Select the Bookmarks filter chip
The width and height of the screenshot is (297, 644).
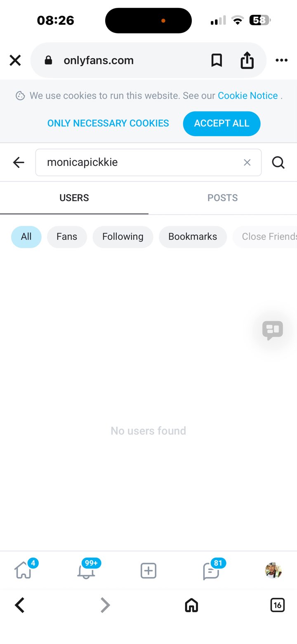point(193,237)
